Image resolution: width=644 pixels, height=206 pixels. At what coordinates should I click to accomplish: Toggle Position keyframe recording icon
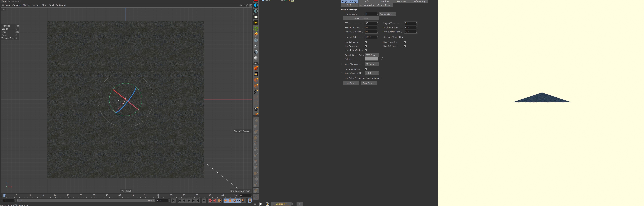225,200
